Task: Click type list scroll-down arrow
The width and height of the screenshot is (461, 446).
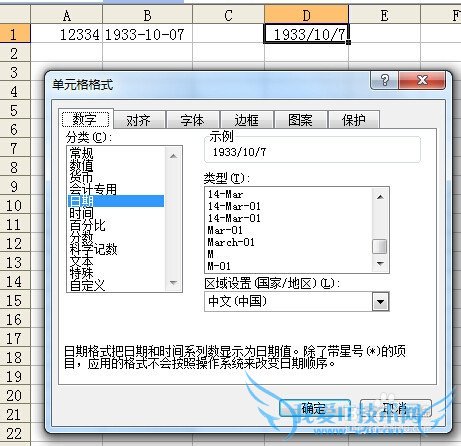Action: 380,264
